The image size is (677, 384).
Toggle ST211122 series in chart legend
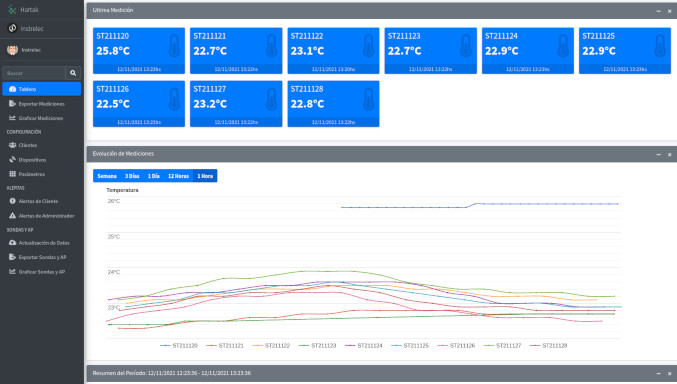(x=271, y=346)
